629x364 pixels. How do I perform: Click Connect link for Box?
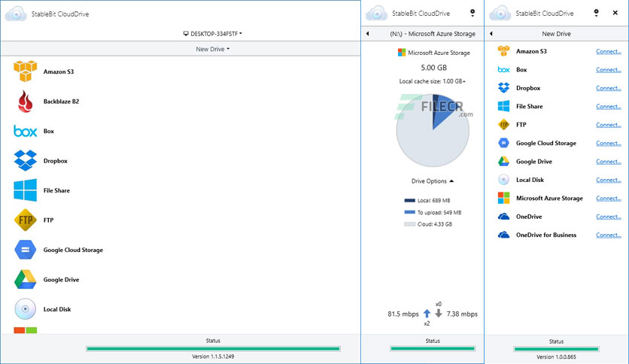point(609,70)
